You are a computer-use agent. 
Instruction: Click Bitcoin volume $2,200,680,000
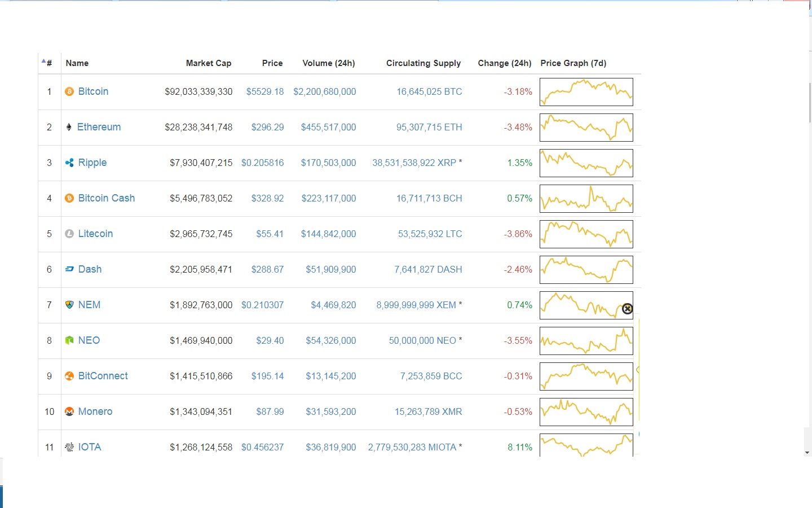325,91
